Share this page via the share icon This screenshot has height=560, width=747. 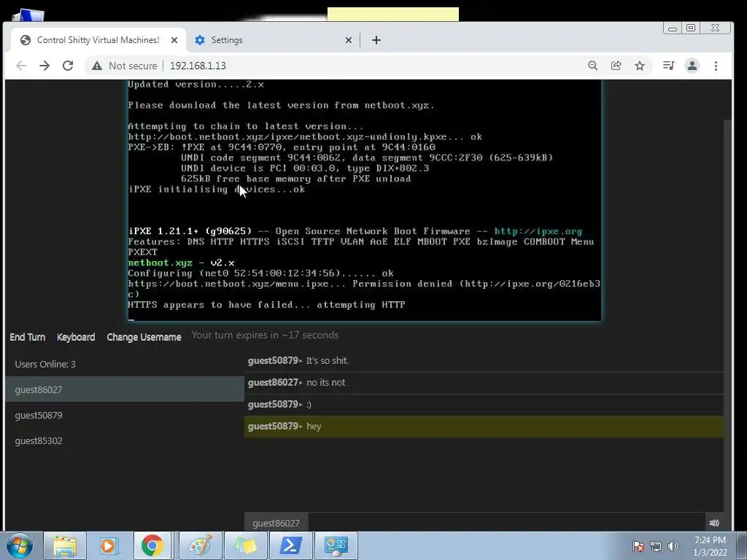616,66
